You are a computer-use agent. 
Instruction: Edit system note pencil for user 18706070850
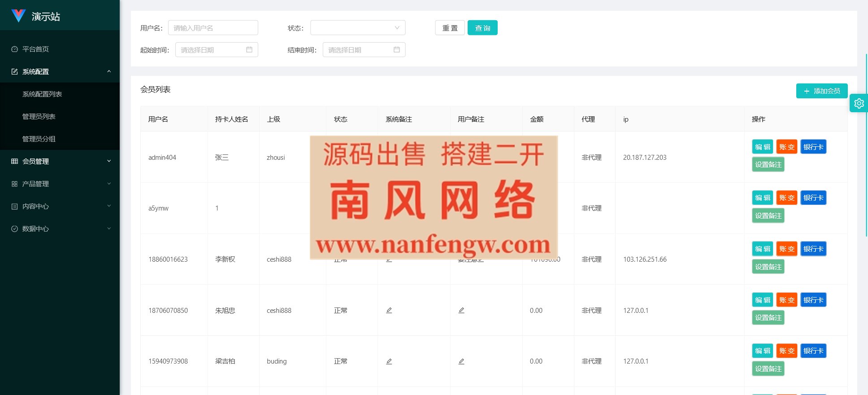click(x=389, y=310)
